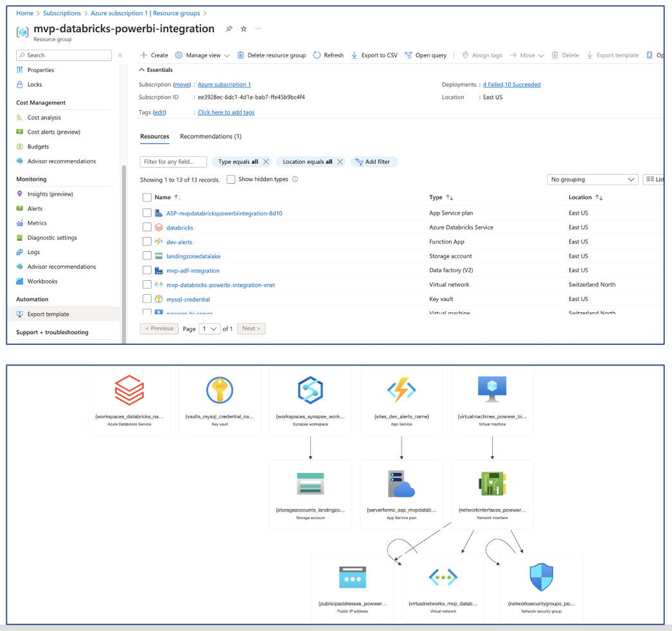Open the Manage view dropdown
Screen dimensions: 672x631
pyautogui.click(x=202, y=55)
